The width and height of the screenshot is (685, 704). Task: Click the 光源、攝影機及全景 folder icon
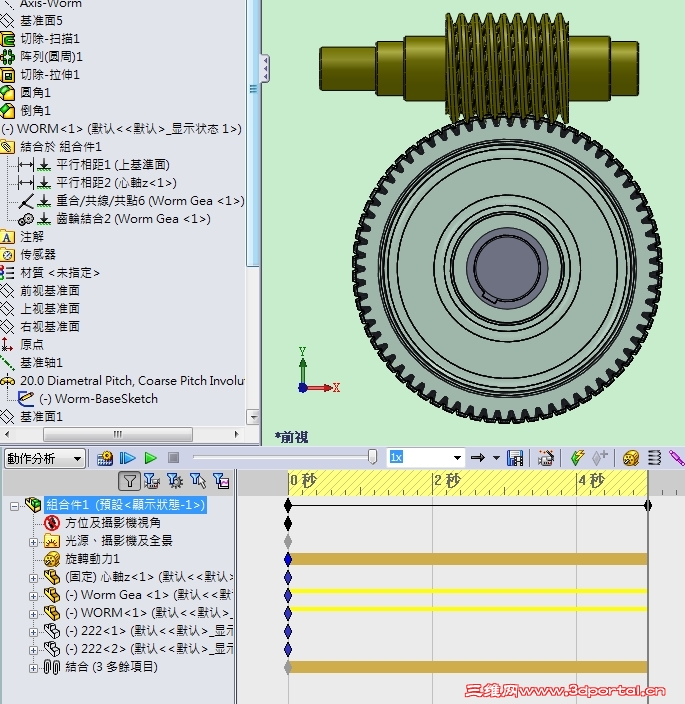coord(52,541)
